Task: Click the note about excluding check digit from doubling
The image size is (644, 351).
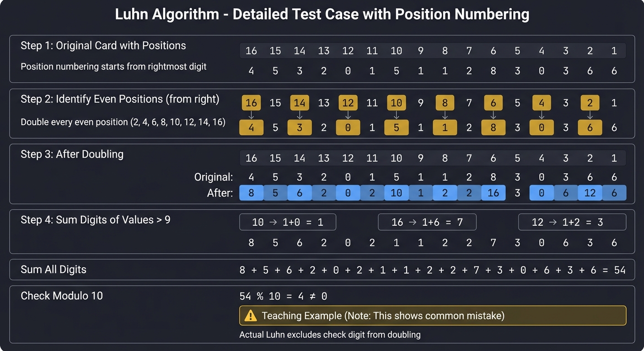Action: point(329,334)
